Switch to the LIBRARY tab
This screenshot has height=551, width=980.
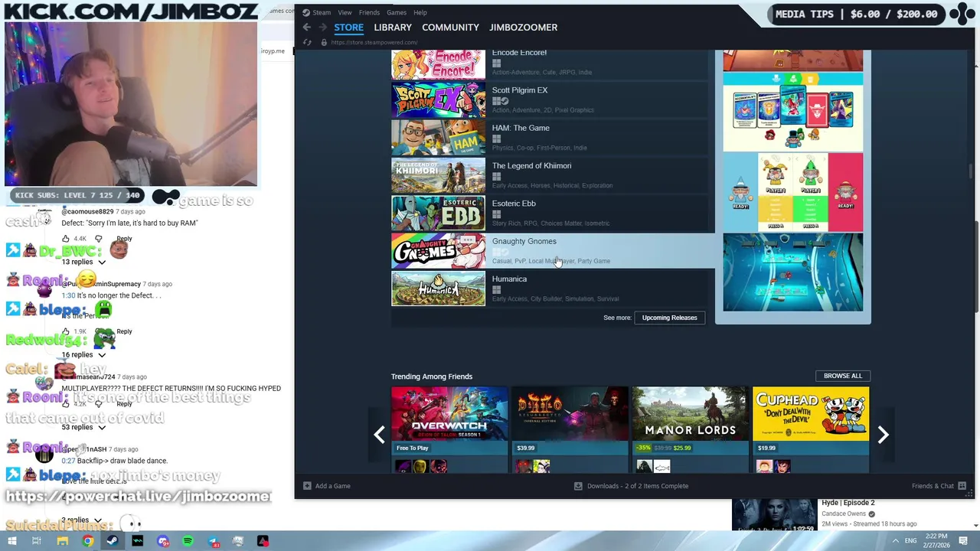point(393,28)
